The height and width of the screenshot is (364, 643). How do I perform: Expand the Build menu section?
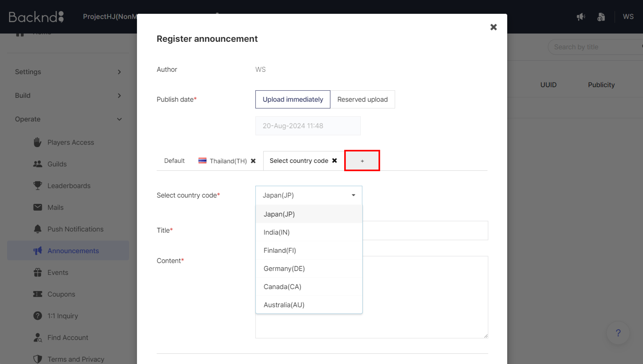pos(68,96)
